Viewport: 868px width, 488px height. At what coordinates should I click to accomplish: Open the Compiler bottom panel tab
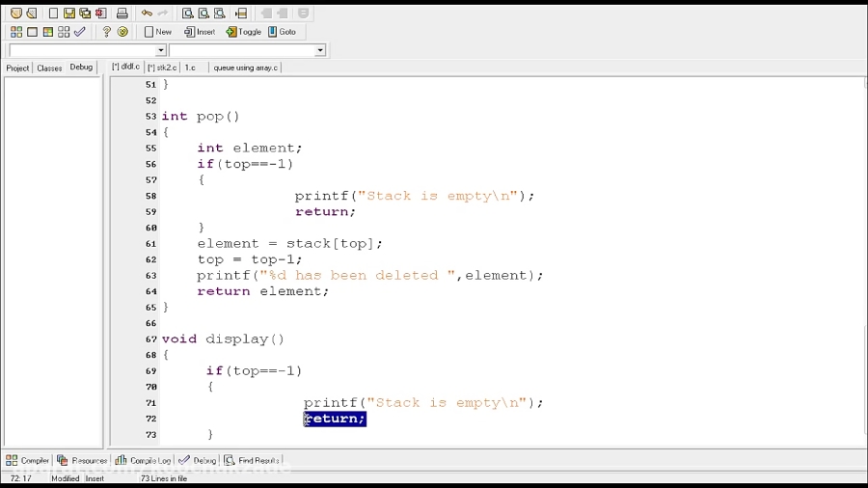(x=27, y=460)
